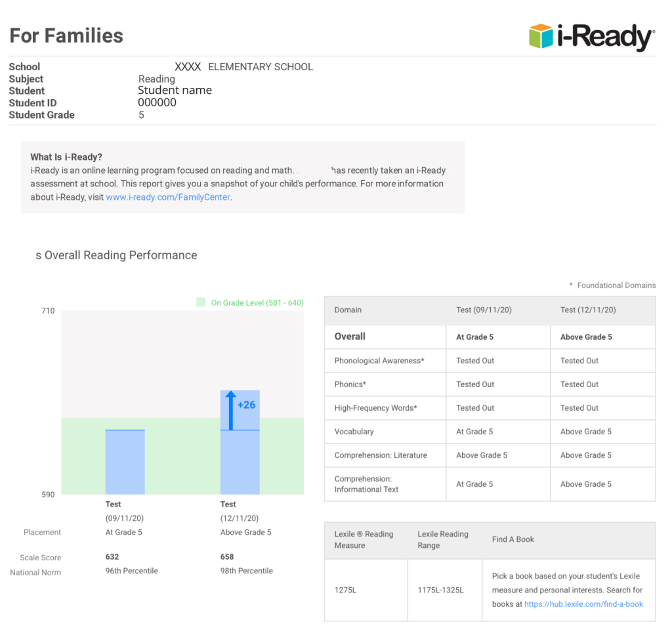Click the blue +26 growth arrow
672x637 pixels.
click(230, 410)
